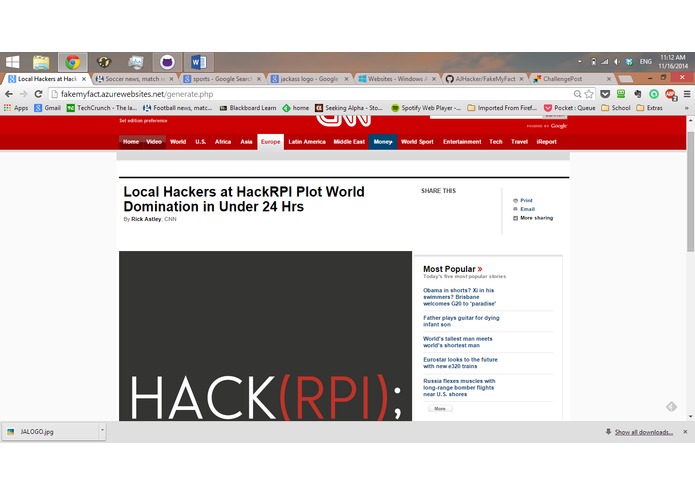
Task: Close the ChallengePost tab
Action: 609,79
